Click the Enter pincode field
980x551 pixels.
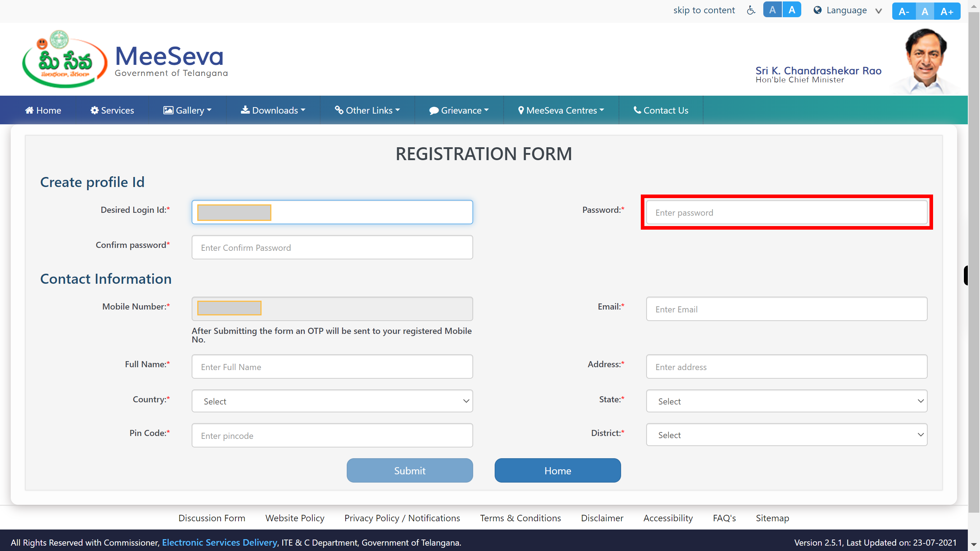point(332,435)
